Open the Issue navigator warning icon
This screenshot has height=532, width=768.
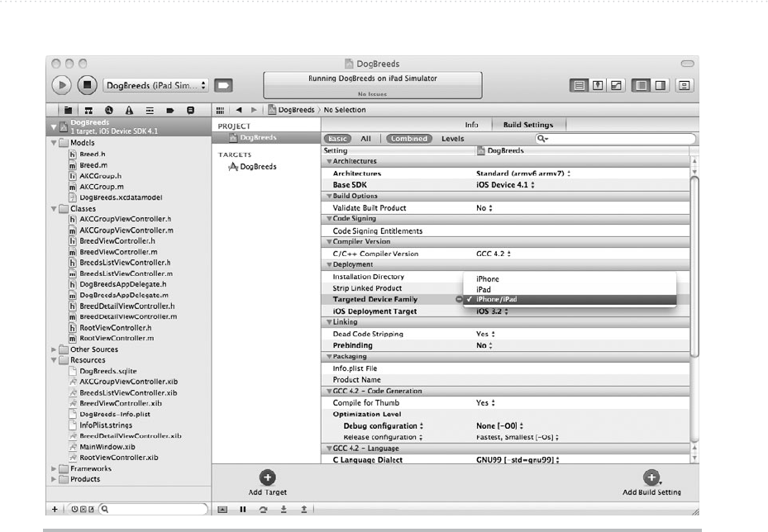[x=129, y=110]
